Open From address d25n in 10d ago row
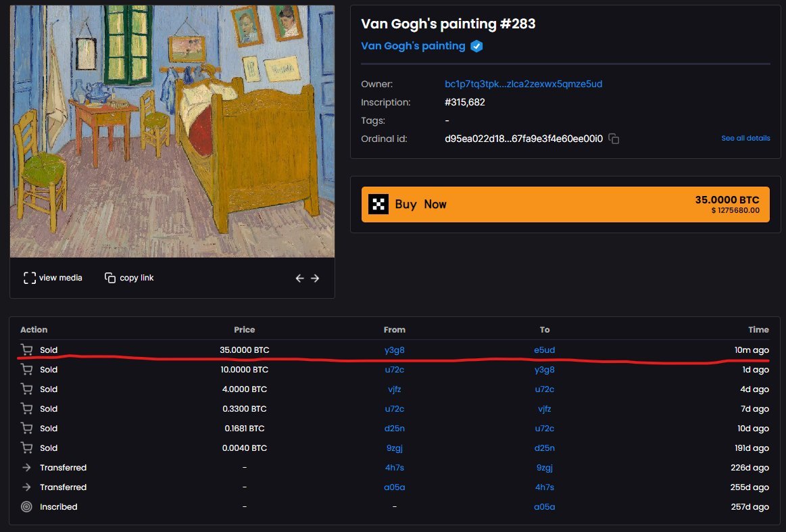The height and width of the screenshot is (532, 786). (x=395, y=428)
